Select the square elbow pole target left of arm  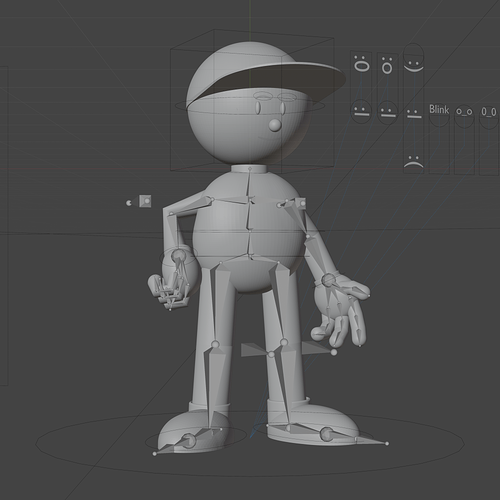pos(145,201)
